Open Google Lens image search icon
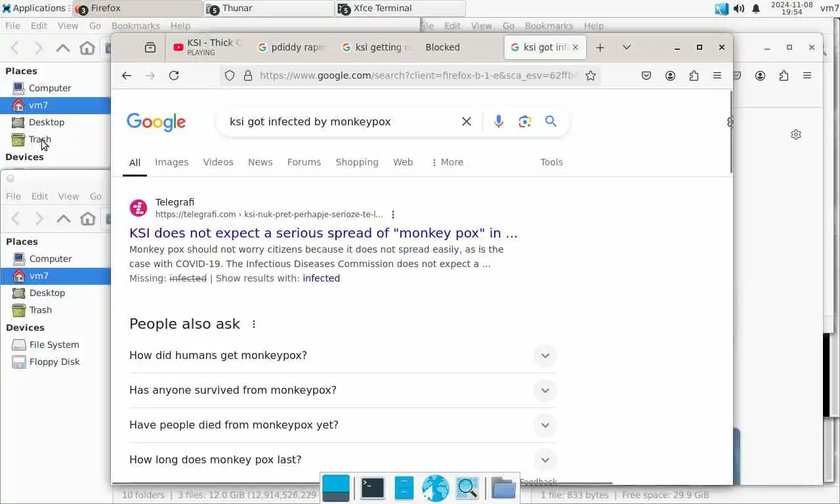 coord(524,121)
